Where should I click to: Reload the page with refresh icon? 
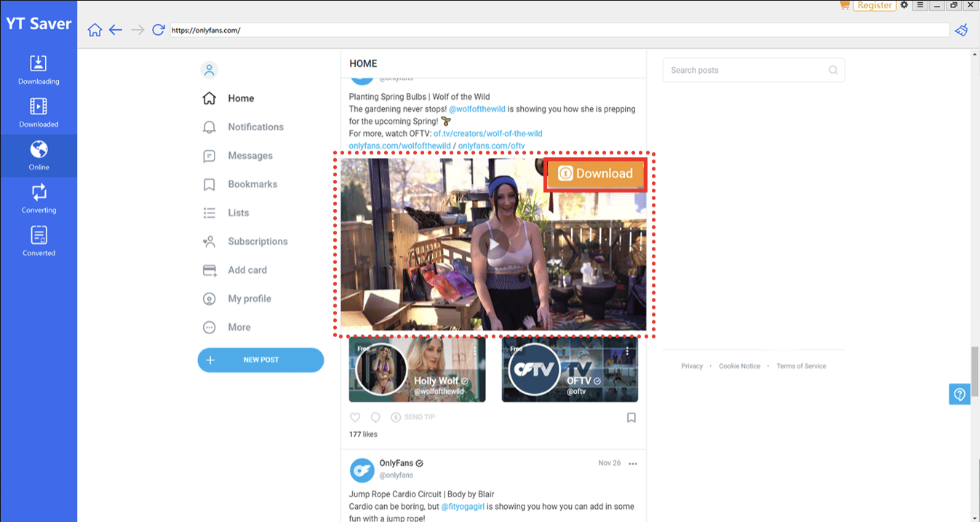tap(158, 30)
